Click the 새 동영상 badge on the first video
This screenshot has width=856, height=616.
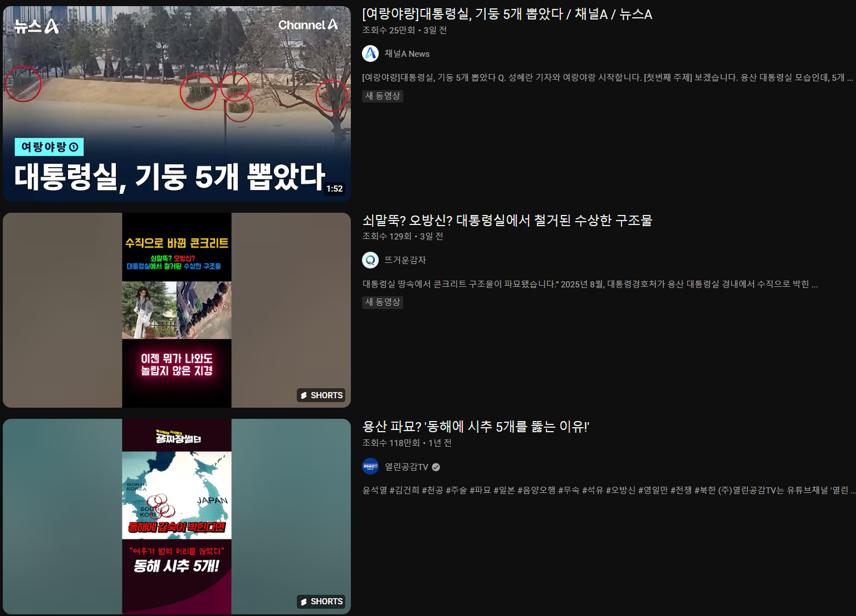point(383,96)
